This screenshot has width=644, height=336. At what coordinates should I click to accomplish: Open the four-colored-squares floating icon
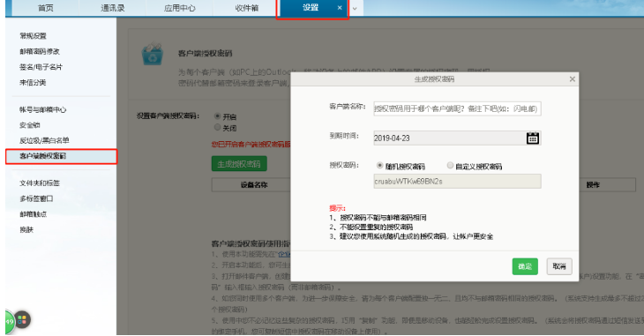23,319
